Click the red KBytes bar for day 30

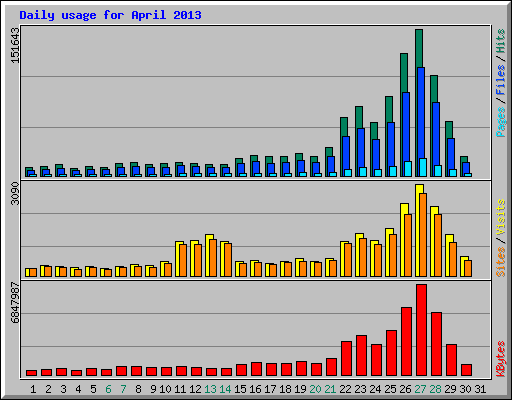466,370
